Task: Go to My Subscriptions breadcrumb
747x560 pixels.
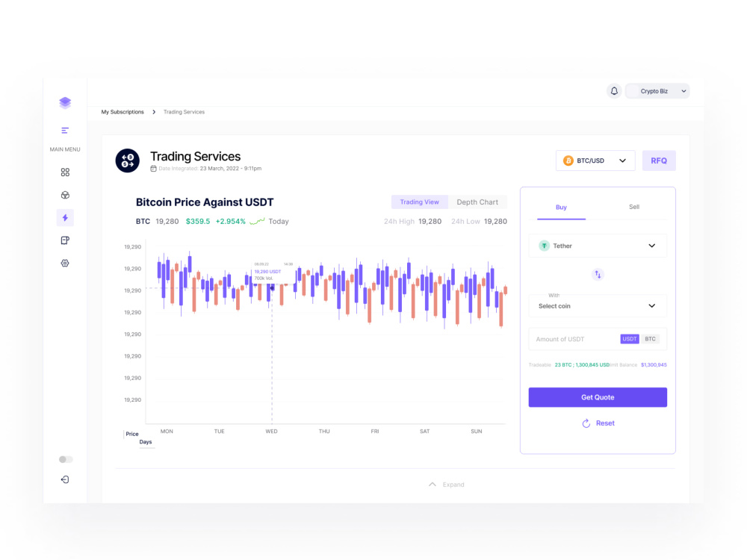Action: tap(123, 112)
